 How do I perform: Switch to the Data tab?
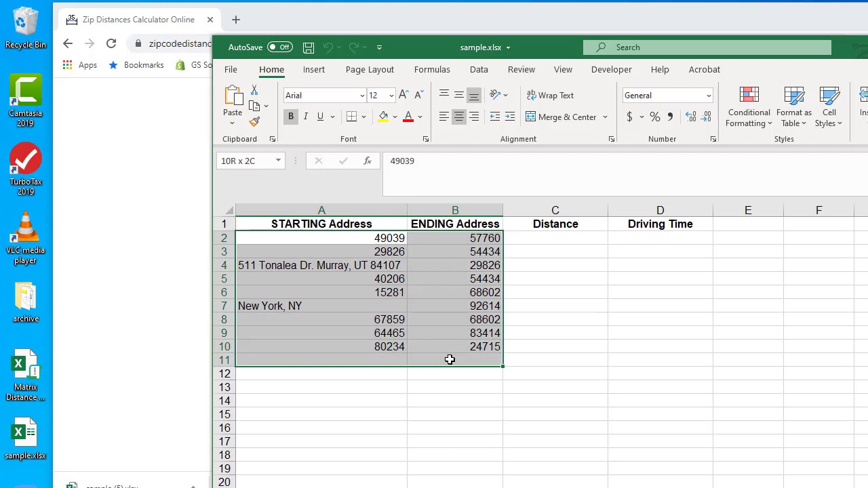[479, 69]
